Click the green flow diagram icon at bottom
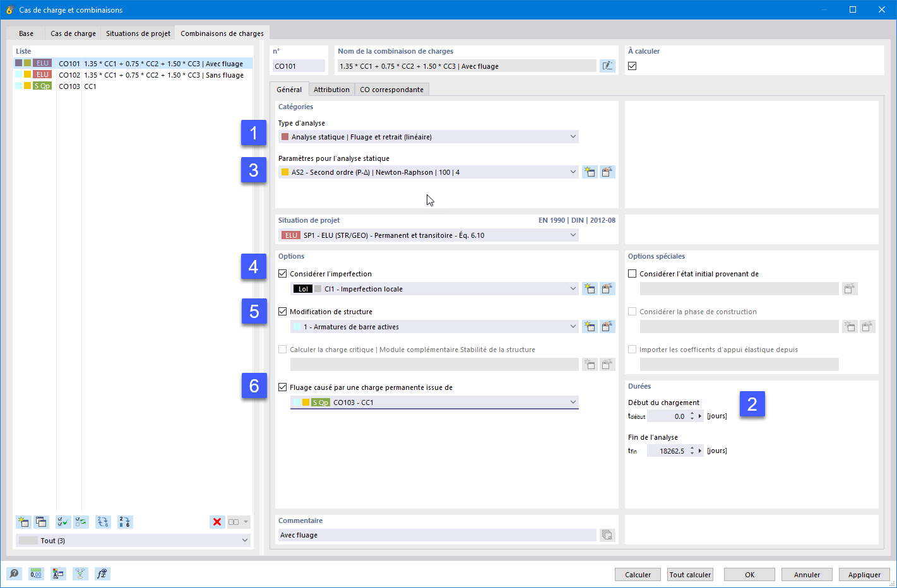 point(80,573)
